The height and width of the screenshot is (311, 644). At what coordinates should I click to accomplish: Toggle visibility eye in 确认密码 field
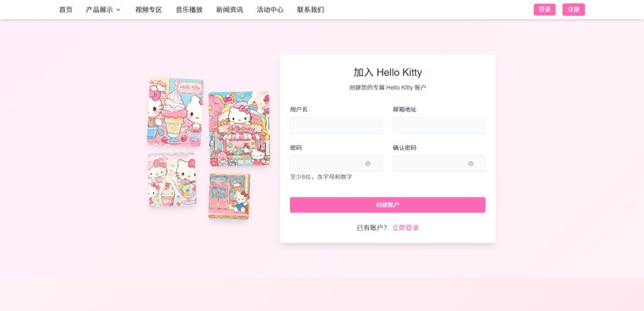(x=471, y=163)
